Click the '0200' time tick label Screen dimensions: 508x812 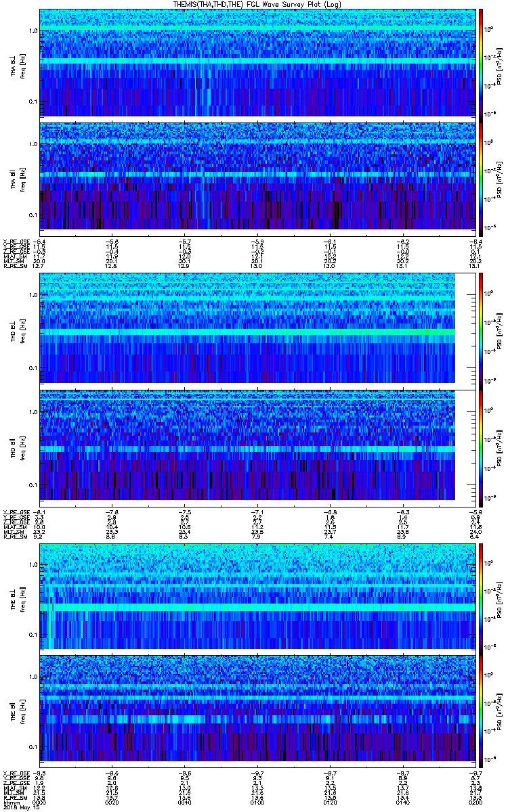pyautogui.click(x=474, y=801)
